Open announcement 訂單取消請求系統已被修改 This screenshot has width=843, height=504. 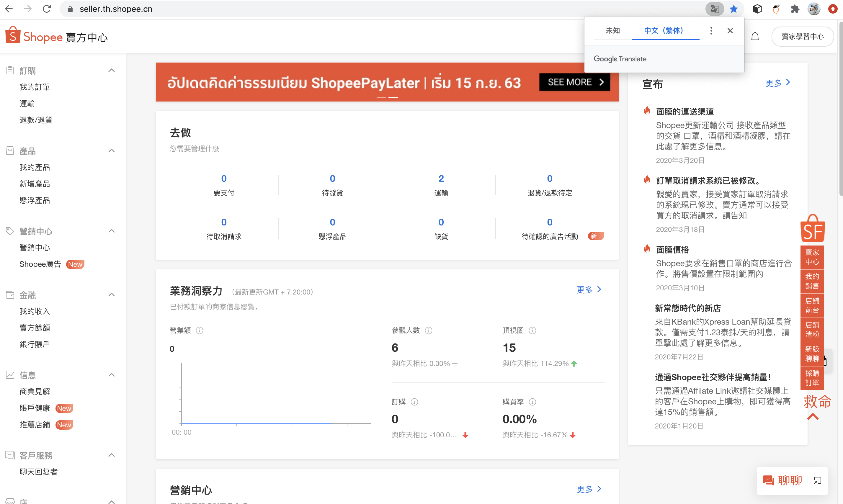pyautogui.click(x=708, y=180)
